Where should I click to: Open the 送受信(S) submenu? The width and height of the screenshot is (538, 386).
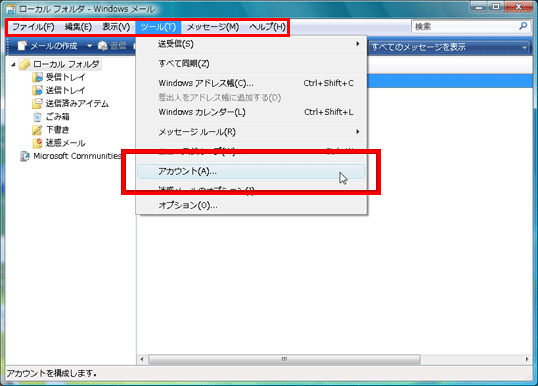point(251,44)
